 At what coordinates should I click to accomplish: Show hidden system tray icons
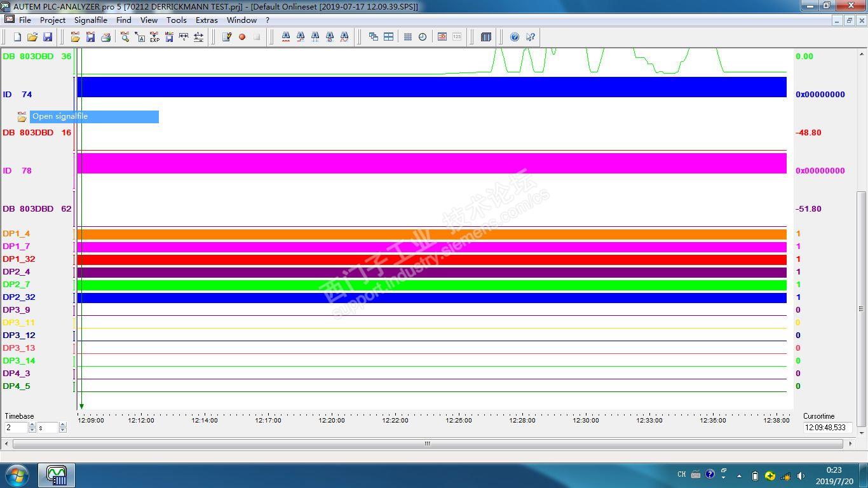coord(739,475)
